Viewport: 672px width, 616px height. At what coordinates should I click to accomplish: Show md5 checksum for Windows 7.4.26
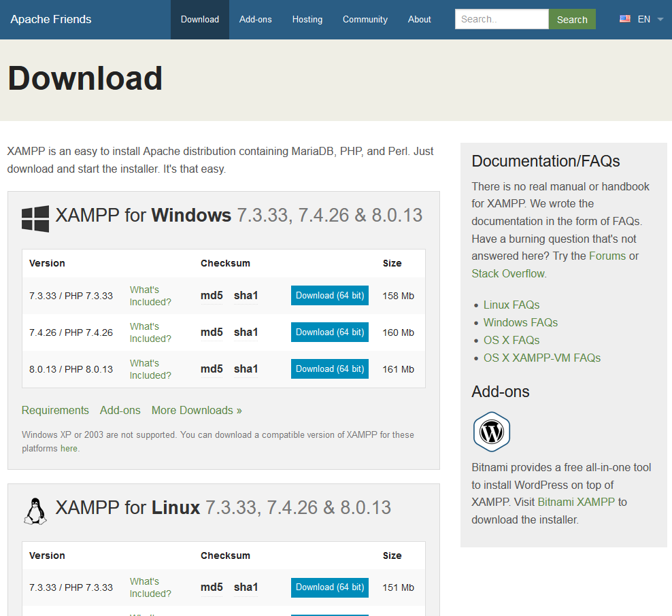coord(212,332)
